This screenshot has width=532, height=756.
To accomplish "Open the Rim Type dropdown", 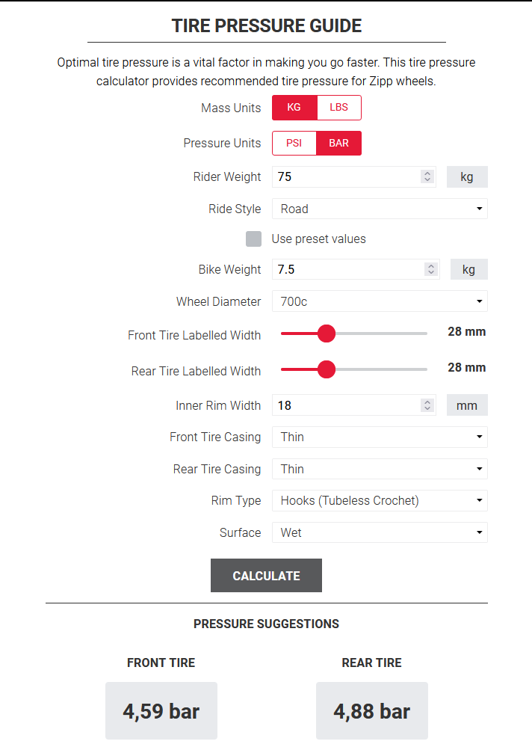I will (380, 500).
